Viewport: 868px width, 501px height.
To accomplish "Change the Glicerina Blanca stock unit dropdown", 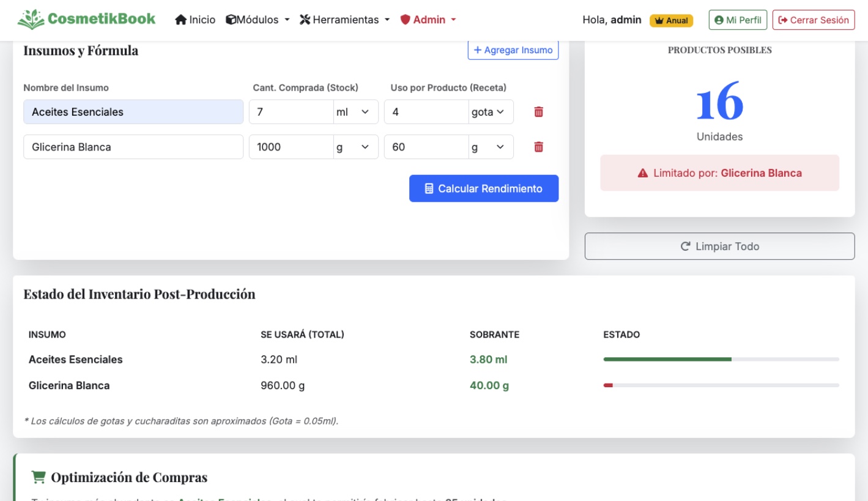I will click(355, 147).
